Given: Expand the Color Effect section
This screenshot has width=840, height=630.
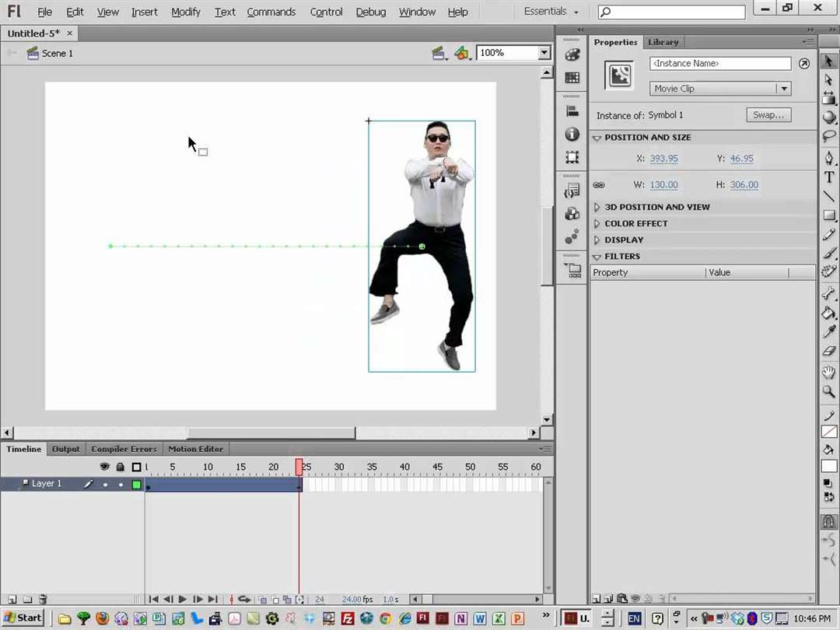Looking at the screenshot, I should (635, 223).
